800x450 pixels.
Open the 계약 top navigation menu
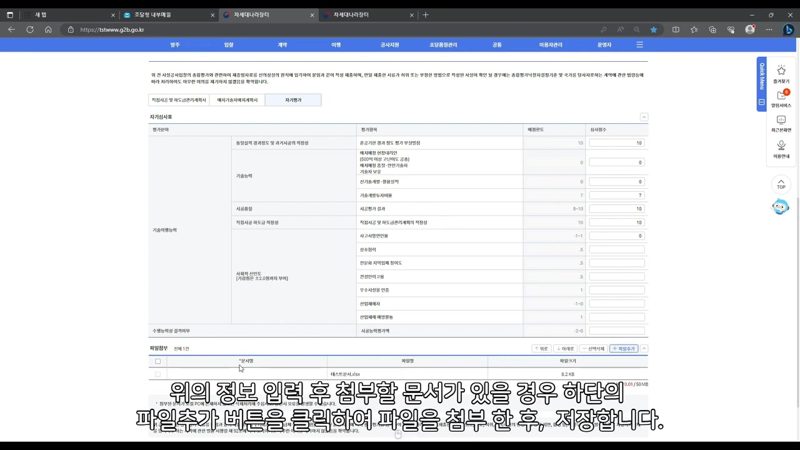coord(282,45)
